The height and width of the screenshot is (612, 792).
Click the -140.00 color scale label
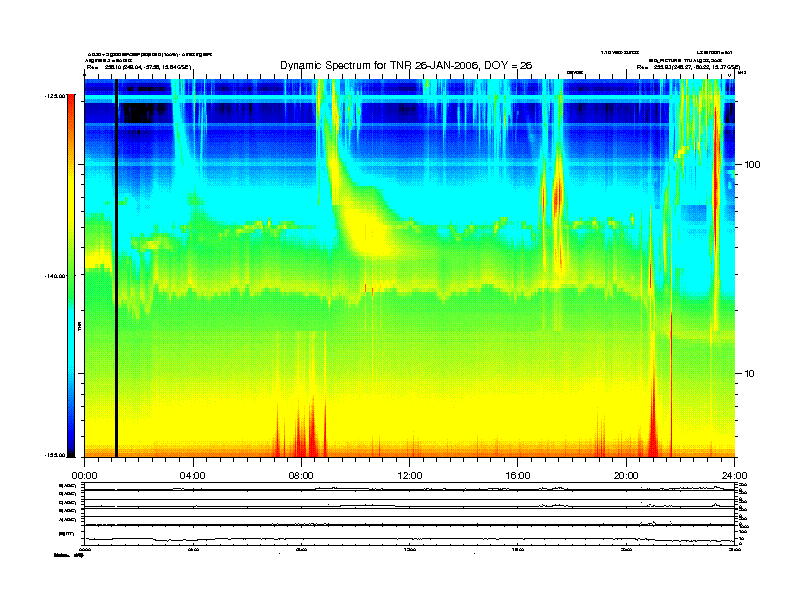click(55, 276)
